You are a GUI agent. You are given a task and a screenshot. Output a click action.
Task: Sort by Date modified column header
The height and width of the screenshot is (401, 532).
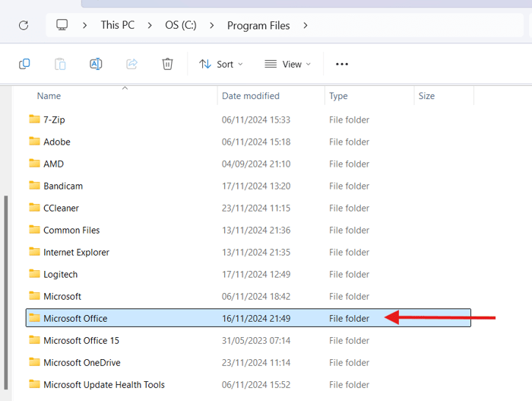point(251,96)
